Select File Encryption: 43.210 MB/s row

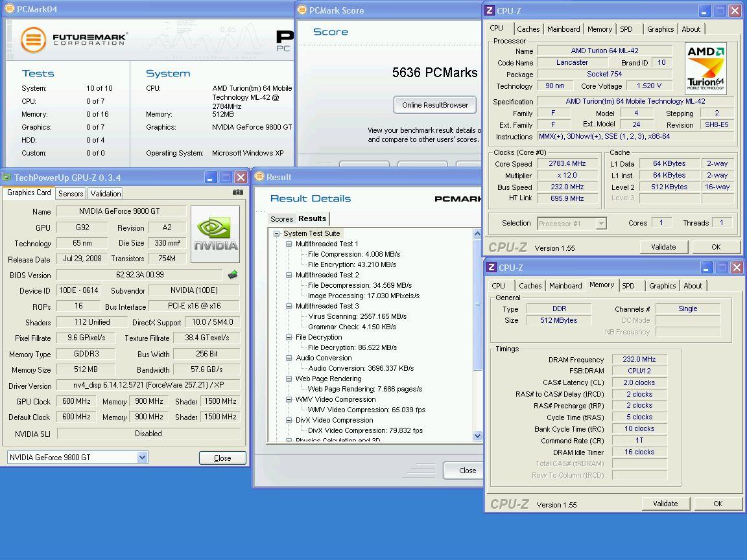[x=352, y=264]
